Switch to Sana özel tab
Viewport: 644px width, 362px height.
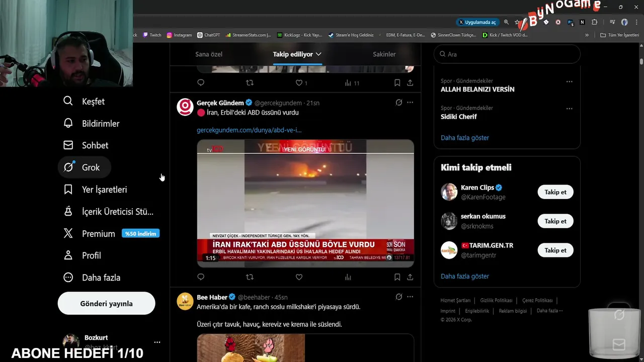(209, 54)
